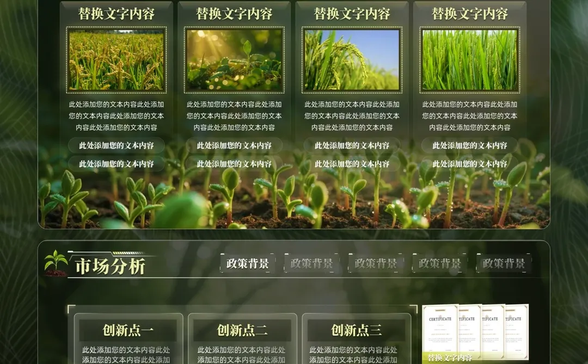This screenshot has height=364, width=588.
Task: Open the green rice ear photo on third card
Action: click(352, 59)
